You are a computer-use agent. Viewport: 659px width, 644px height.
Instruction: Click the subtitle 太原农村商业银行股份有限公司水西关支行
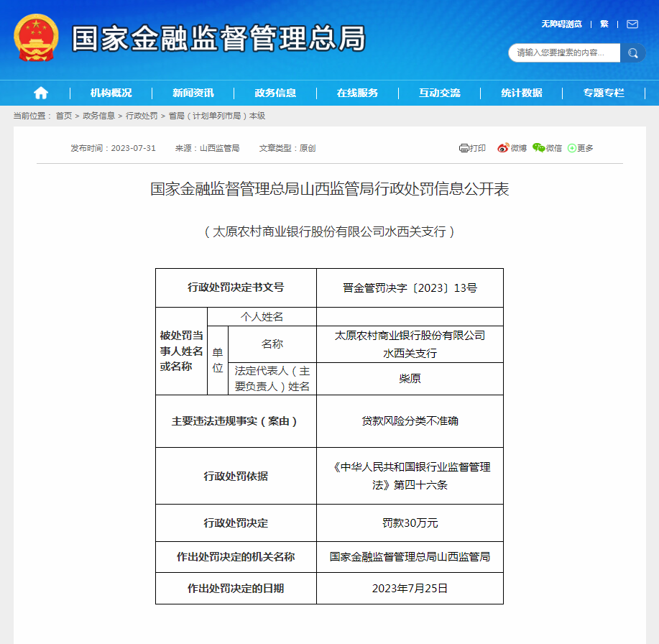(x=329, y=231)
